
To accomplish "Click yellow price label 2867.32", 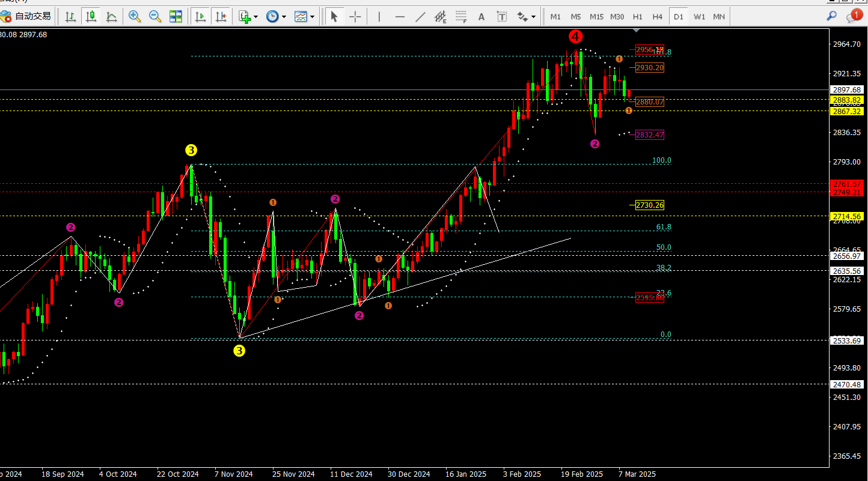I will 848,111.
